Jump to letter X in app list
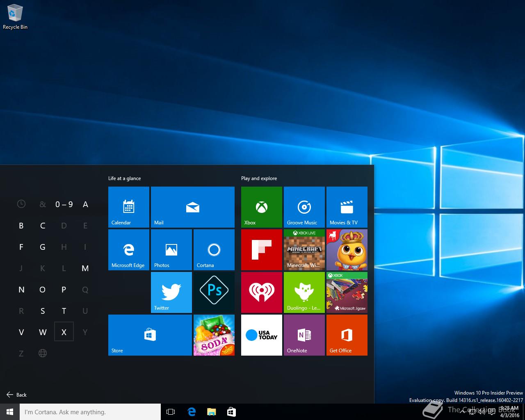 (x=64, y=332)
